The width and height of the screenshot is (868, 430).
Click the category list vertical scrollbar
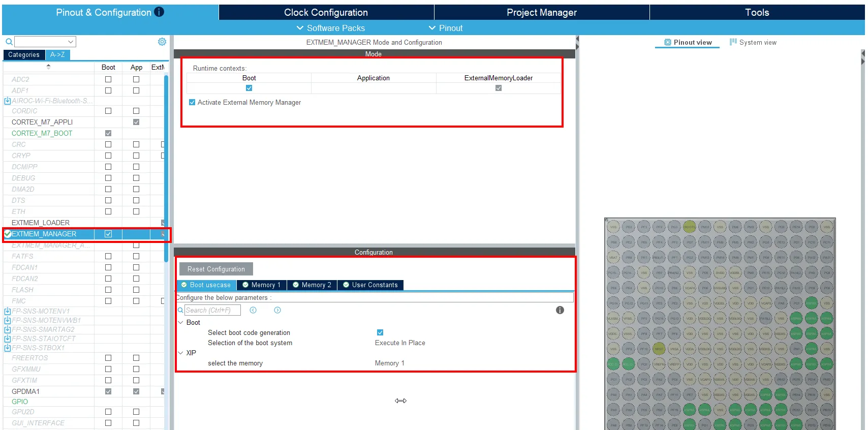coord(166,168)
